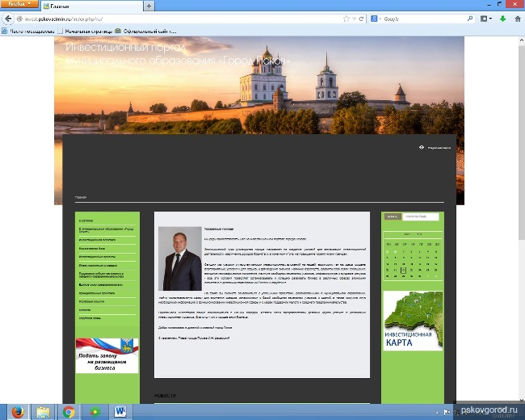Open 'Инвестиционные проекты' menu item
The height and width of the screenshot is (420, 525).
point(97,257)
